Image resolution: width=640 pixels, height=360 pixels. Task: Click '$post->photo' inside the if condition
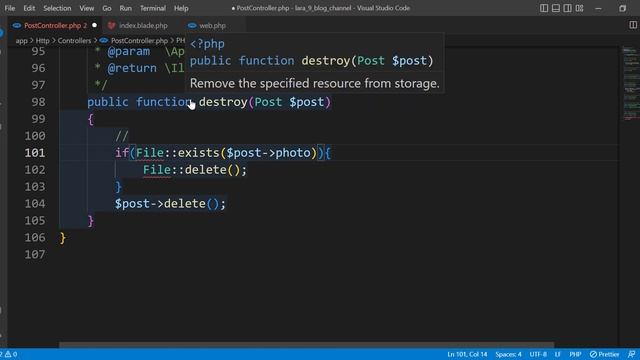268,153
